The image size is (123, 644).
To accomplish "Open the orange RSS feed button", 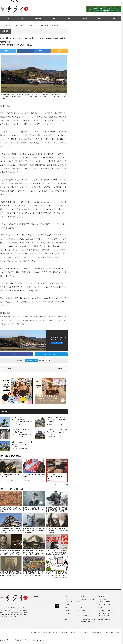I will (59, 51).
